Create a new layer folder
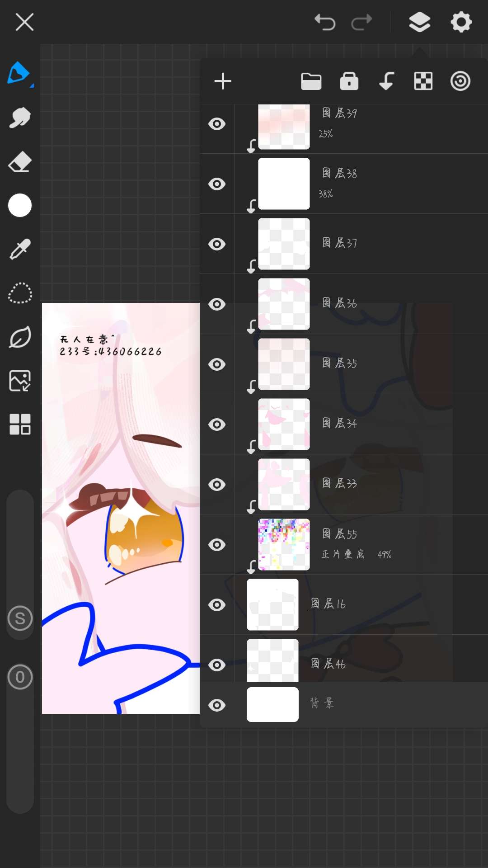Screen dimensions: 488x868 click(x=311, y=81)
